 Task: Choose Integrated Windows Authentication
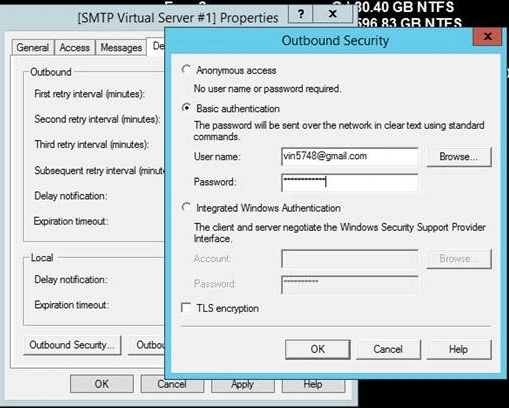click(186, 207)
